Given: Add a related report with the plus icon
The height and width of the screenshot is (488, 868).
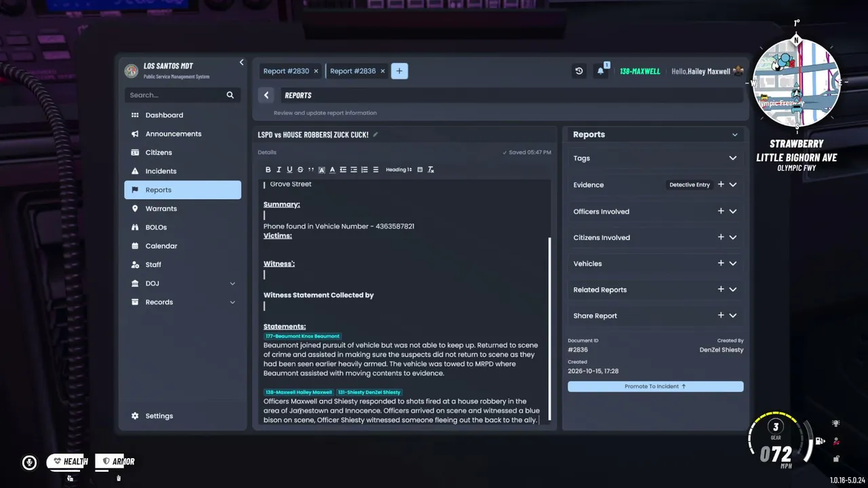Looking at the screenshot, I should [721, 289].
